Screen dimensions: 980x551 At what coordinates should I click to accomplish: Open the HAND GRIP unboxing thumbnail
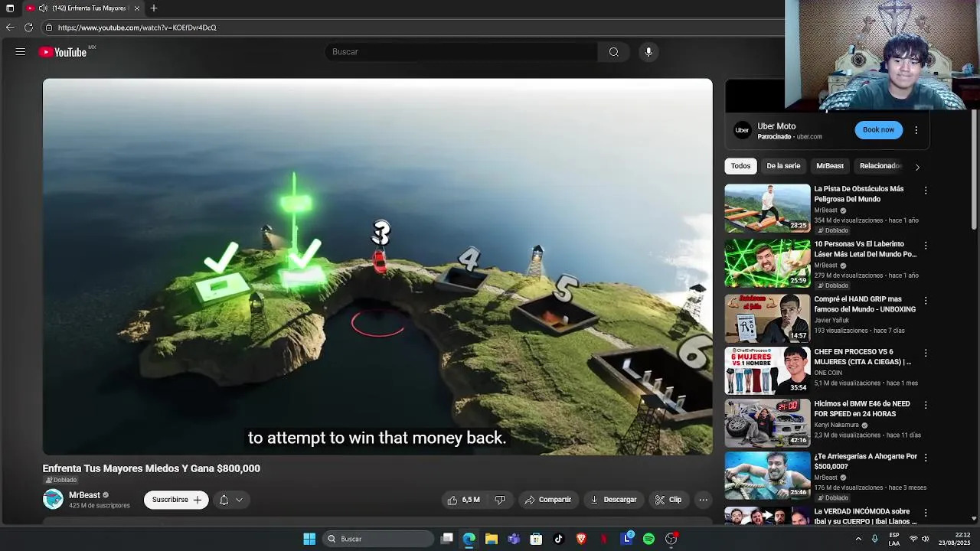pos(767,318)
